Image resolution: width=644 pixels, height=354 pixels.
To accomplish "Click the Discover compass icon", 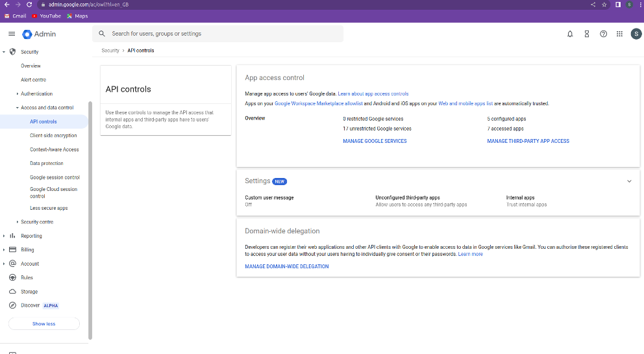I will pyautogui.click(x=13, y=305).
